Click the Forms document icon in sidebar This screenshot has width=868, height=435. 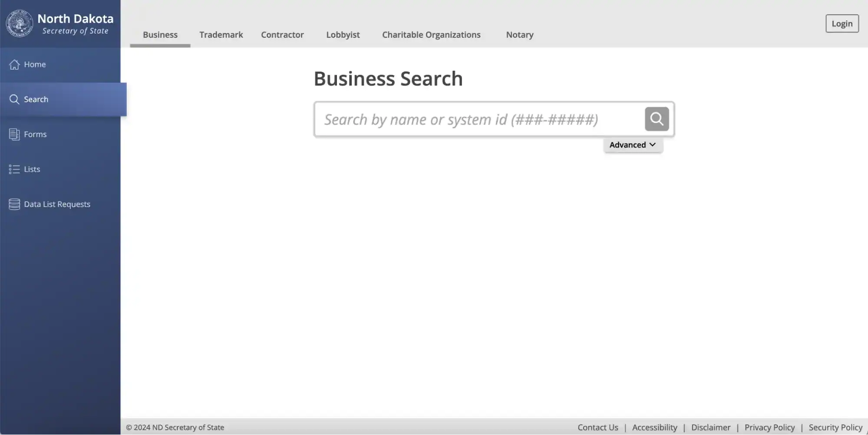point(14,135)
